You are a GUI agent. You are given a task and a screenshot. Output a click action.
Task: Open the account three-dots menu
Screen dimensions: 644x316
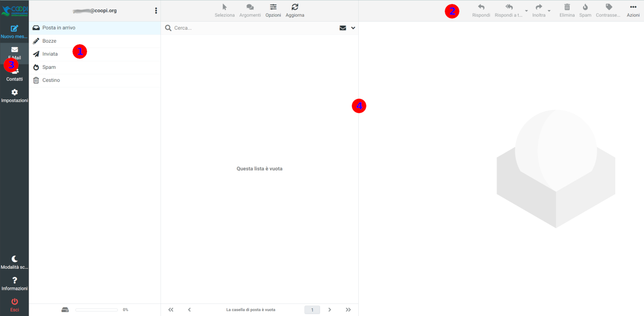(x=156, y=11)
